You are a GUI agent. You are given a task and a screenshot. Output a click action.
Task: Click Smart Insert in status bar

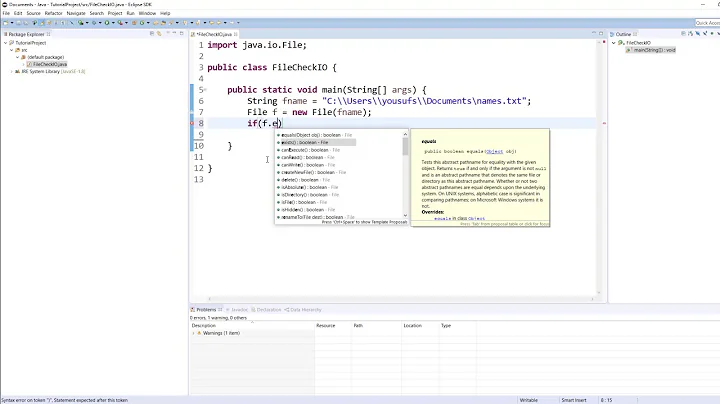[x=574, y=400]
